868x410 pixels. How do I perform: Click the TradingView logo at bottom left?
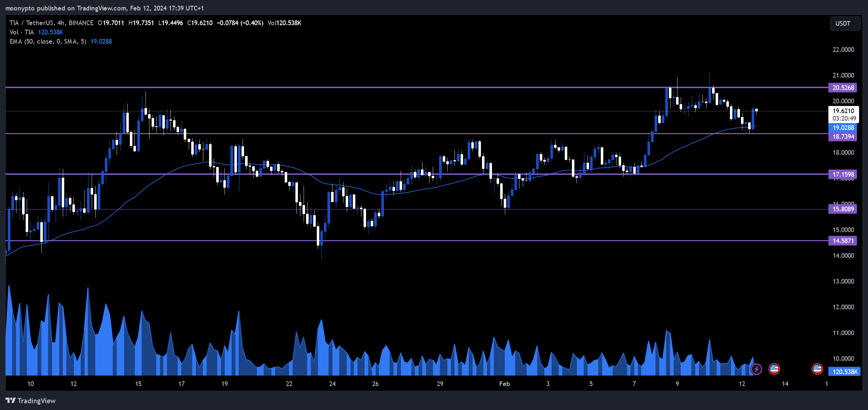pyautogui.click(x=31, y=401)
